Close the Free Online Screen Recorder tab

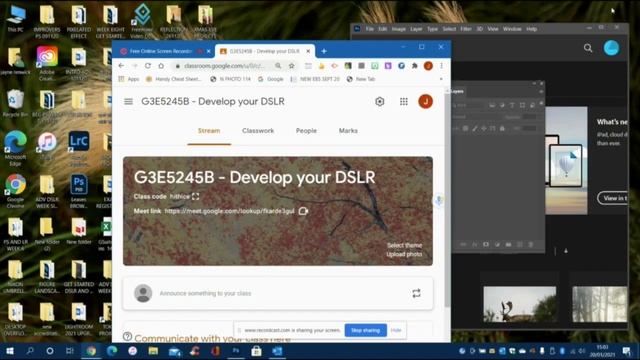[209, 51]
